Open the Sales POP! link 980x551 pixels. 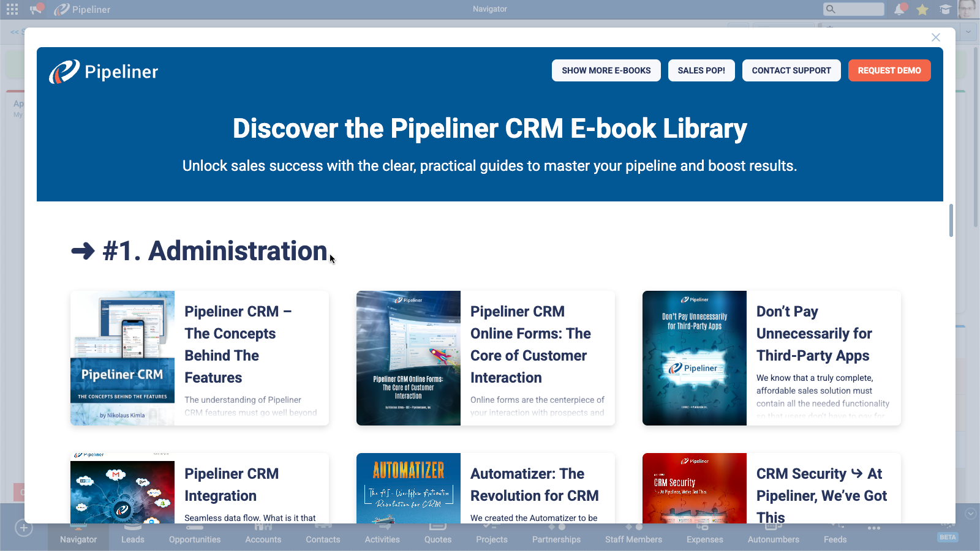click(x=701, y=70)
